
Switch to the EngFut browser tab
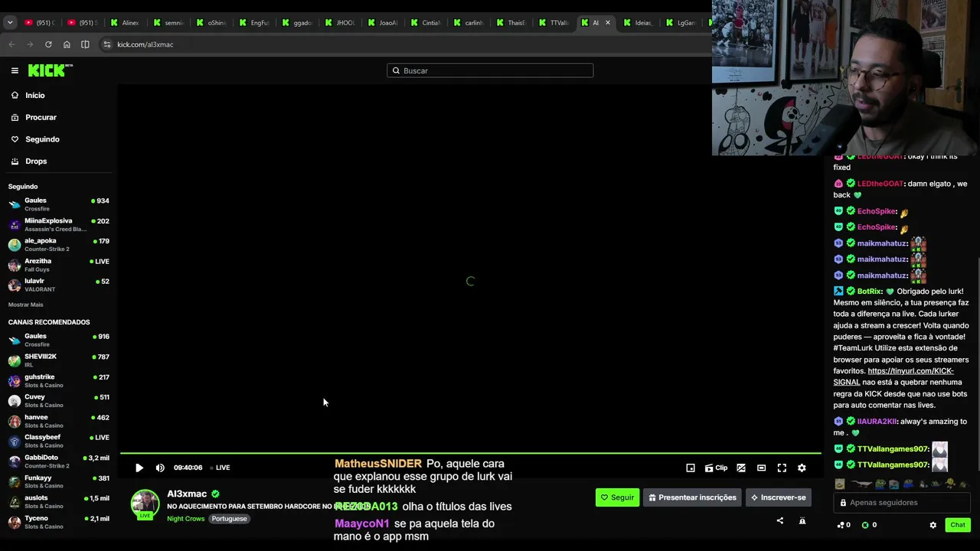[x=253, y=23]
